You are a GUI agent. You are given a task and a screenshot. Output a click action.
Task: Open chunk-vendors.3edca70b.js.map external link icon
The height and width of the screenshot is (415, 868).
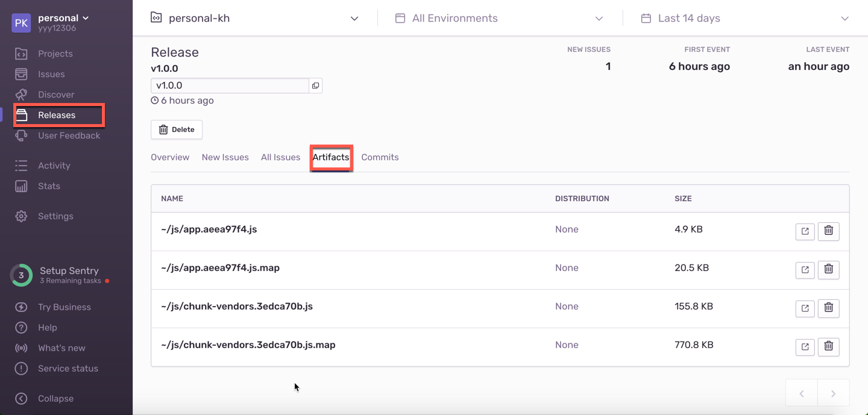coord(805,347)
